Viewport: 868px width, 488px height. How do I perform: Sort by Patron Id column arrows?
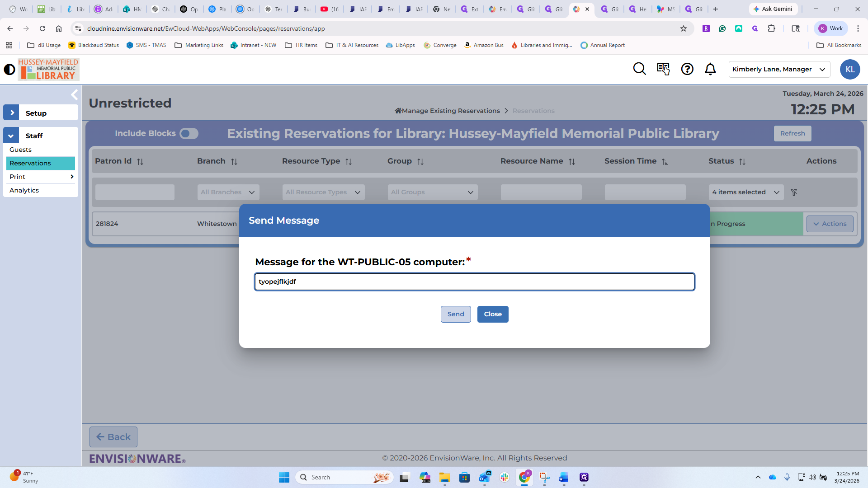(x=140, y=162)
